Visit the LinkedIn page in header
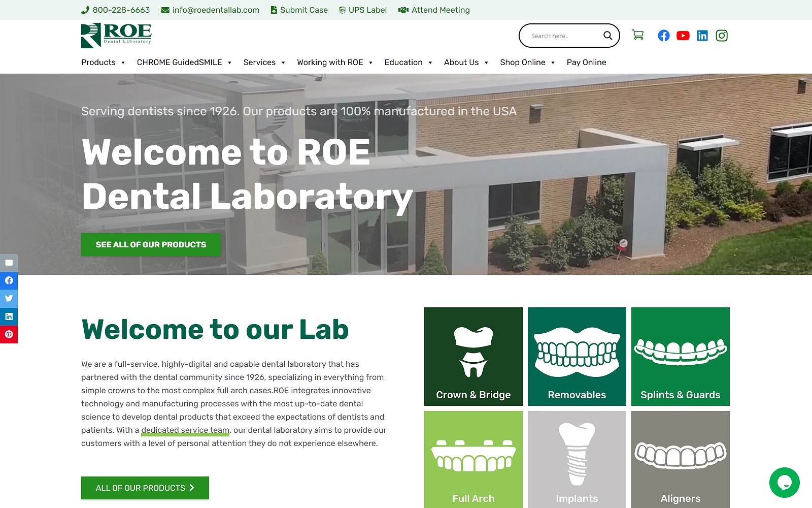Screen dimensions: 812x508 pos(702,36)
